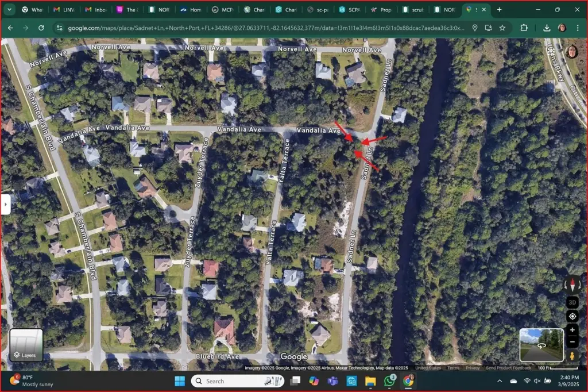
Task: Switch to the SCPA tab
Action: click(349, 10)
